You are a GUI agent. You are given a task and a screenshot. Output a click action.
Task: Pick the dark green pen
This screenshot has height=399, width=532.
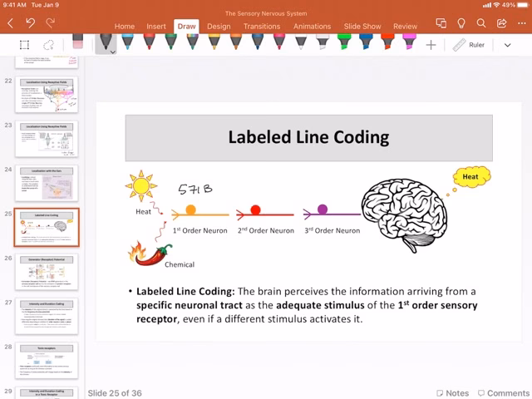pos(170,42)
